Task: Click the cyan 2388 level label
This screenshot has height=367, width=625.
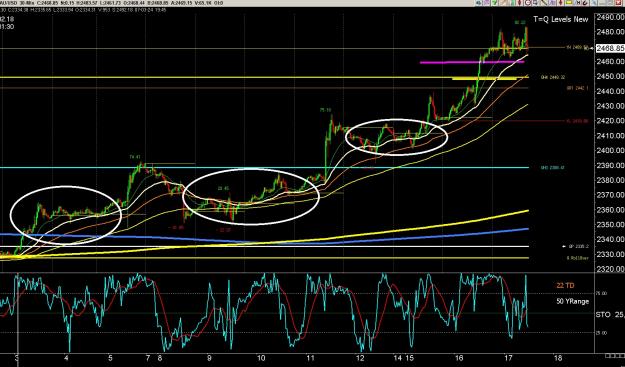Action: click(552, 168)
